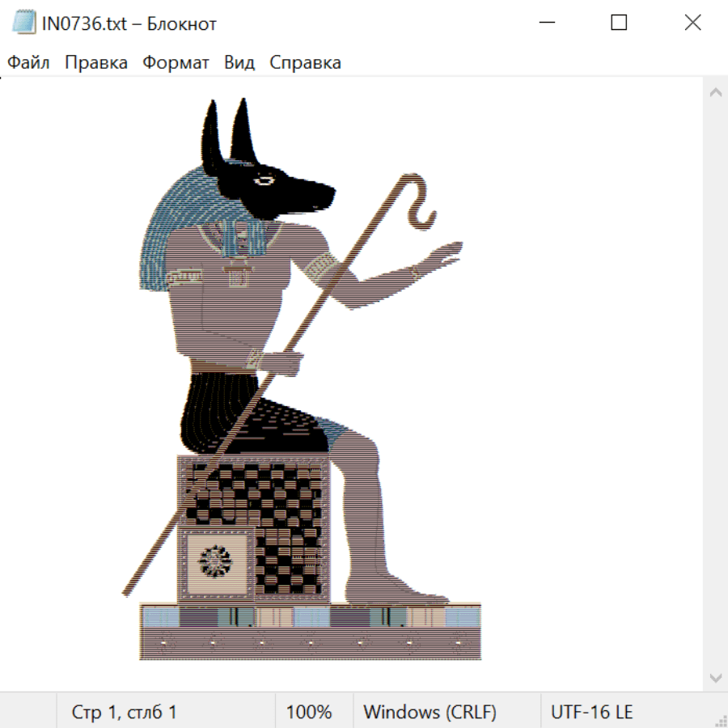Viewport: 728px width, 728px height.
Task: Open the Файл menu
Action: coord(28,62)
